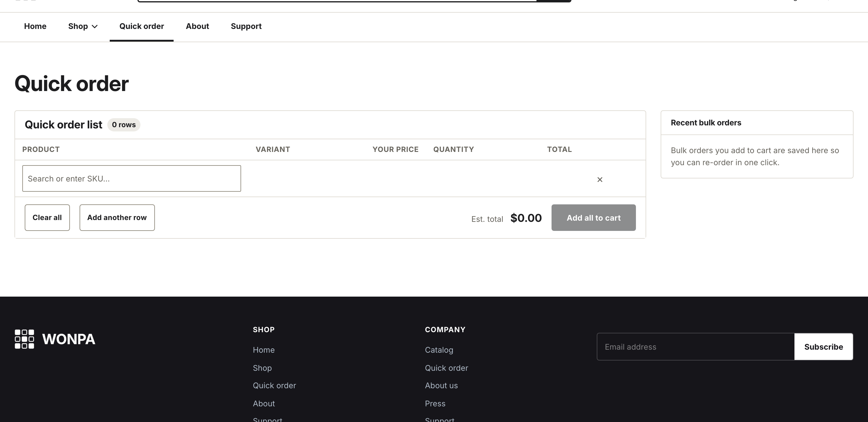Click the Search or enter SKU field

click(x=131, y=179)
